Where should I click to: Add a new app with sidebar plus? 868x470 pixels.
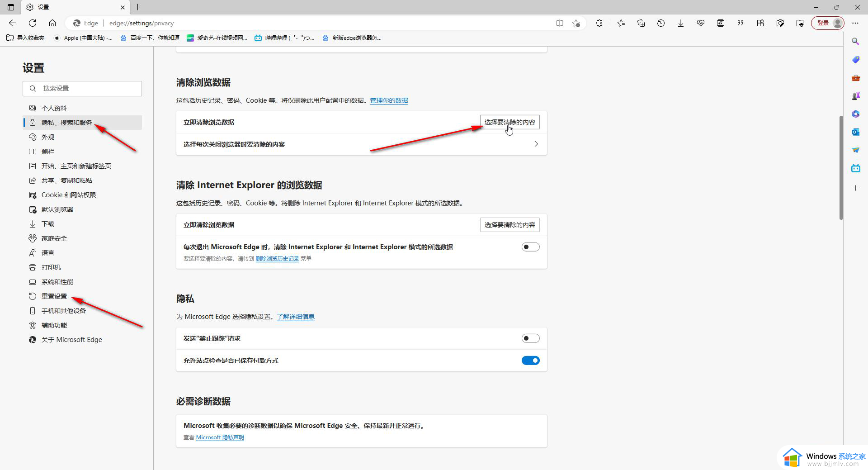pyautogui.click(x=855, y=188)
